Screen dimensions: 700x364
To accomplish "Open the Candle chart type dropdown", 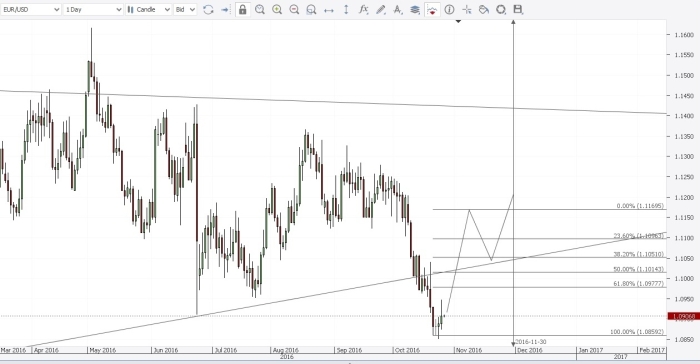I will pos(148,9).
